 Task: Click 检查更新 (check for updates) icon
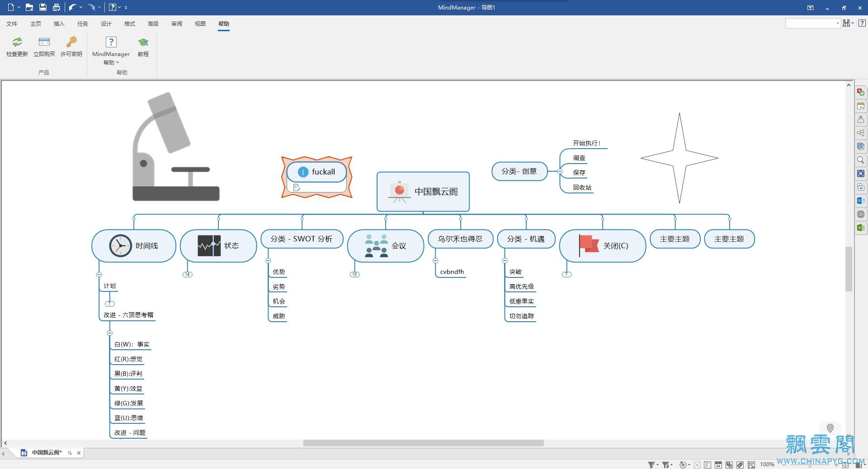point(17,42)
